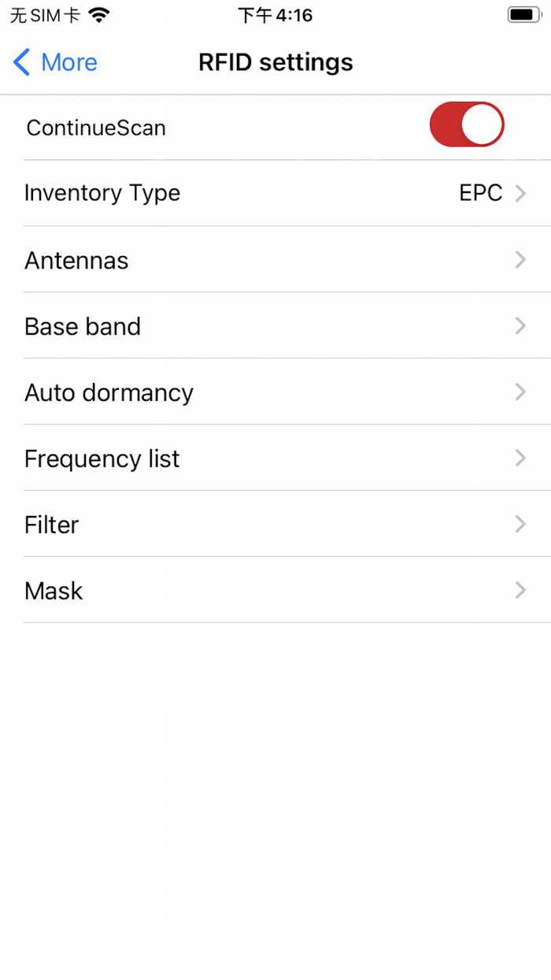Tap the chevron beside Mask
The width and height of the screenshot is (551, 980).
tap(520, 590)
